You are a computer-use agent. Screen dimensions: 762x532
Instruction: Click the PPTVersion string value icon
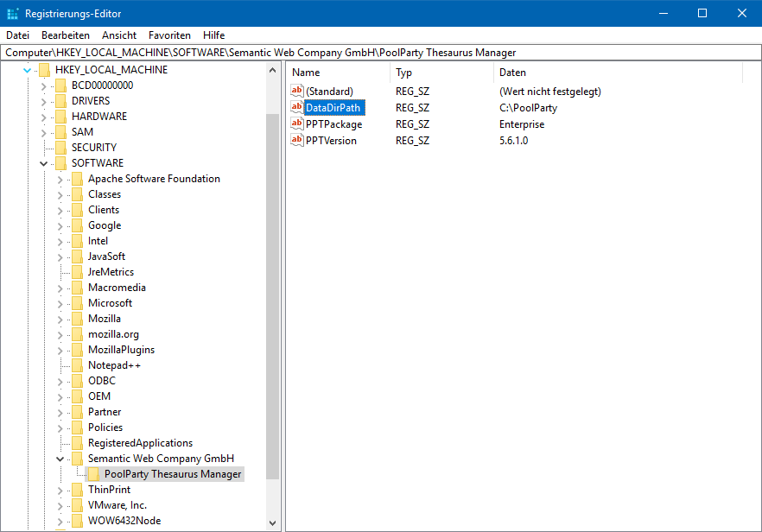tap(297, 140)
